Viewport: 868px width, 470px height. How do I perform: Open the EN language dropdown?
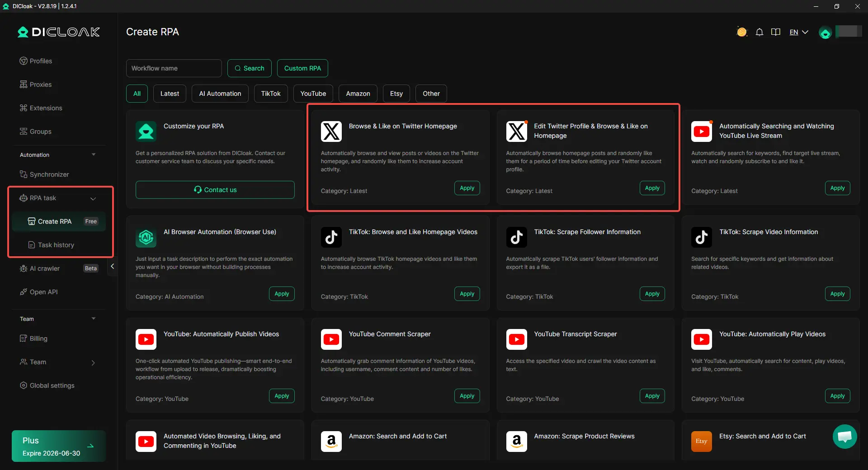click(x=798, y=32)
